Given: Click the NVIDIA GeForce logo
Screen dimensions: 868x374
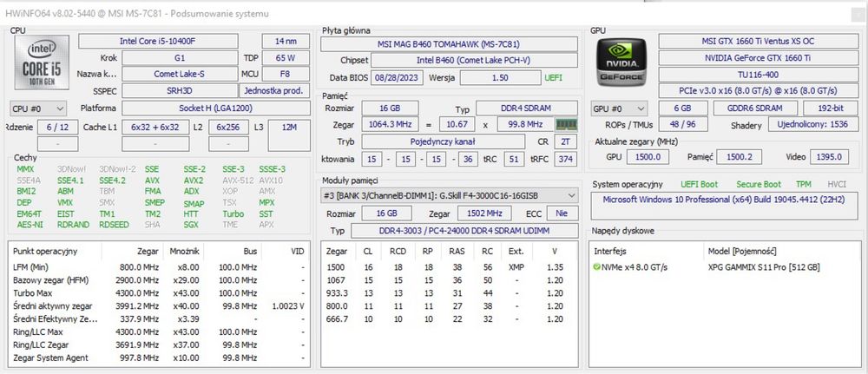Looking at the screenshot, I should pos(621,62).
